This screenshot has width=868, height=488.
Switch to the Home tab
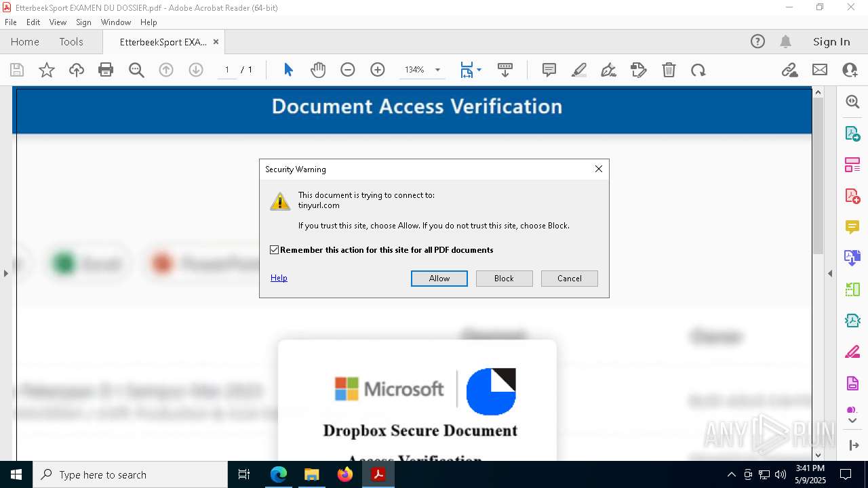point(25,41)
